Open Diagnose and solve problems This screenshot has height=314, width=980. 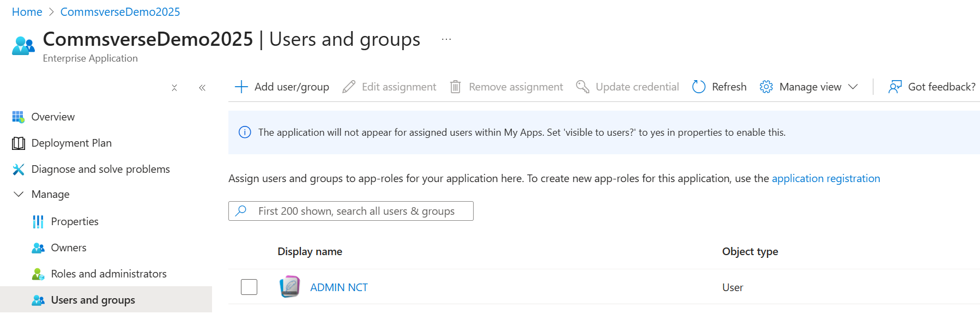[x=101, y=169]
